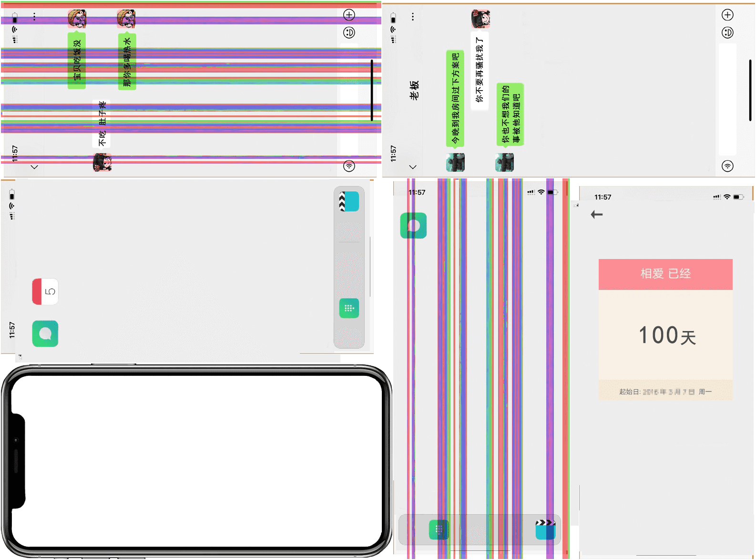Screen dimensions: 756x560
Task: Select the 起始日 start date row
Action: click(x=665, y=392)
